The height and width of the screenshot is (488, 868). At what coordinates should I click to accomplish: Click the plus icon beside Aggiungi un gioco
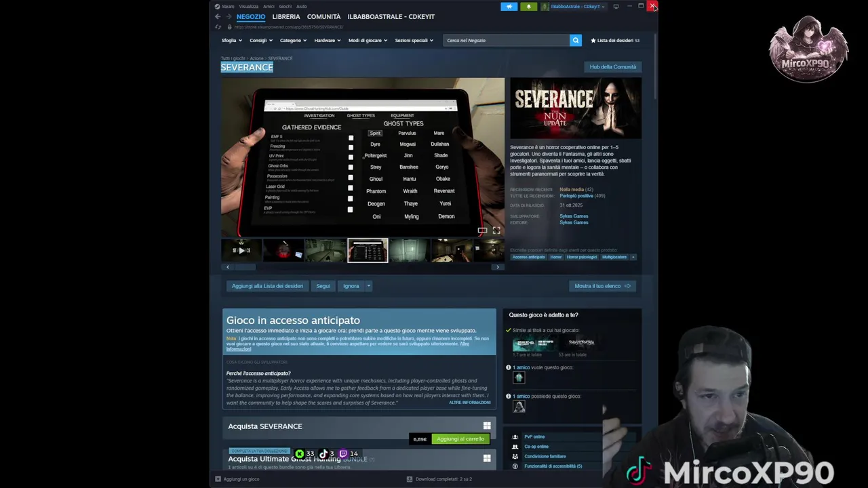(x=218, y=479)
